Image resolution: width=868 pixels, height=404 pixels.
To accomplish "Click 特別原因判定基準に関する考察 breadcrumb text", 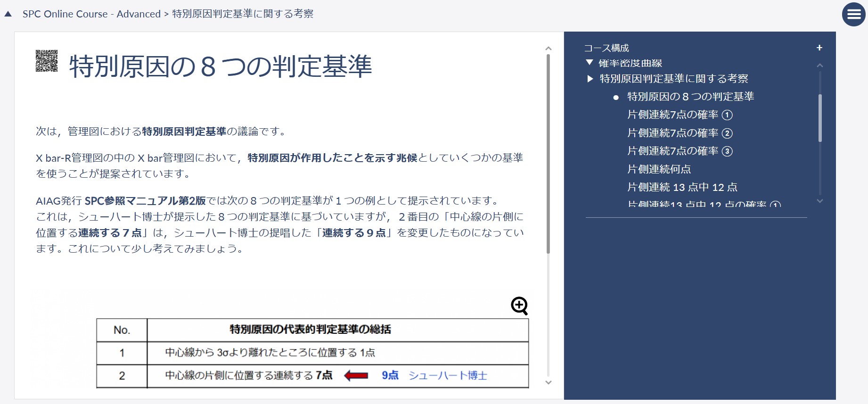I will point(243,14).
